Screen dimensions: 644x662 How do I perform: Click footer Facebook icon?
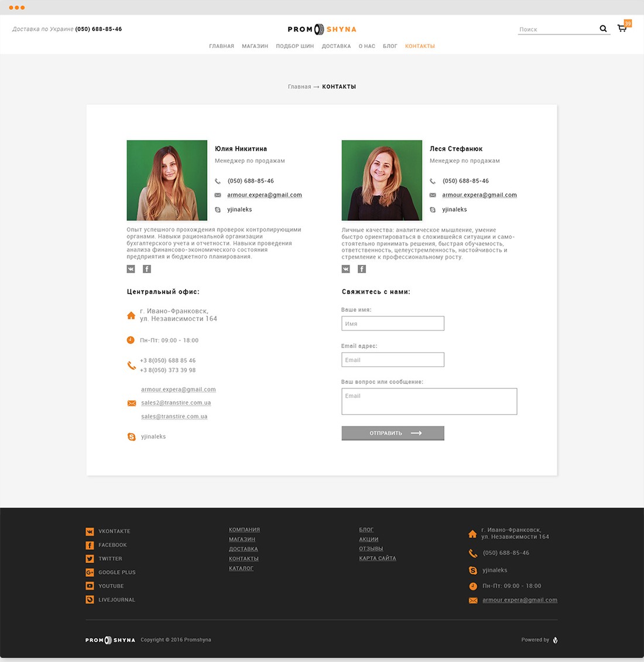click(90, 545)
